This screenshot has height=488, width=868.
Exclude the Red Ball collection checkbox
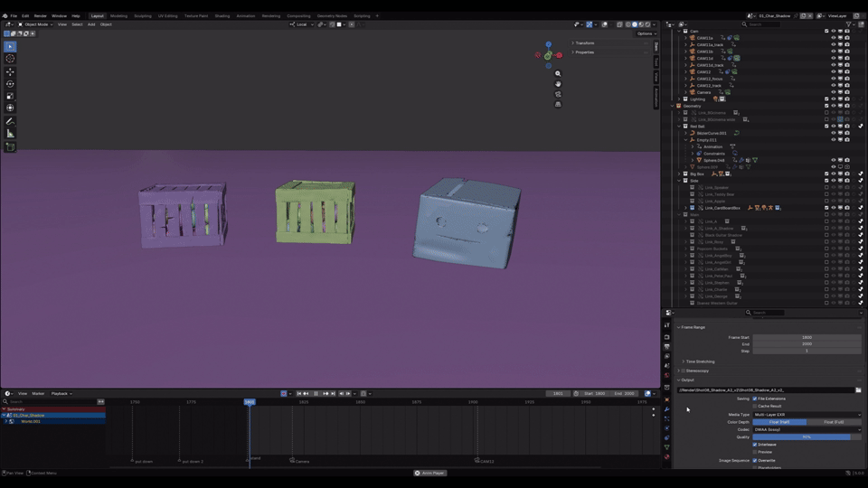826,127
